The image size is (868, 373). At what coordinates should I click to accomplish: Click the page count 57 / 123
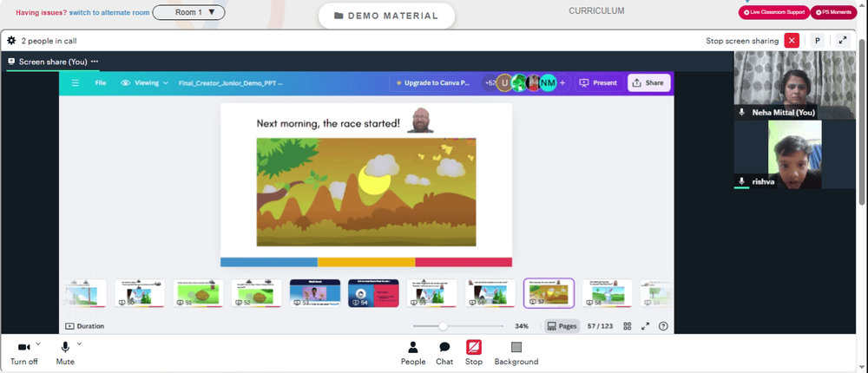pyautogui.click(x=600, y=326)
